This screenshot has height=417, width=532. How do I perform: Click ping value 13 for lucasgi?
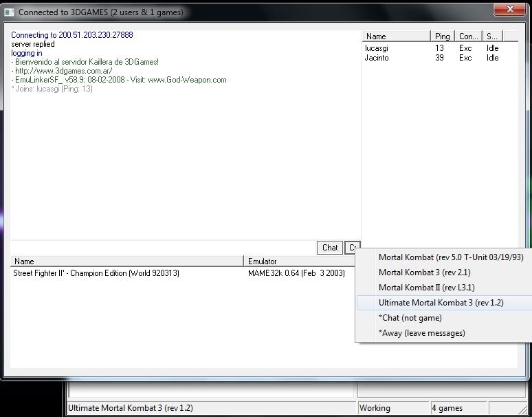coord(439,48)
